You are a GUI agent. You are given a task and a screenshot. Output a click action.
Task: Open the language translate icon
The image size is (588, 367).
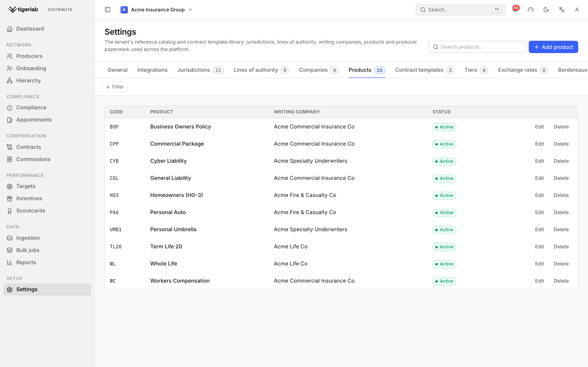[561, 10]
